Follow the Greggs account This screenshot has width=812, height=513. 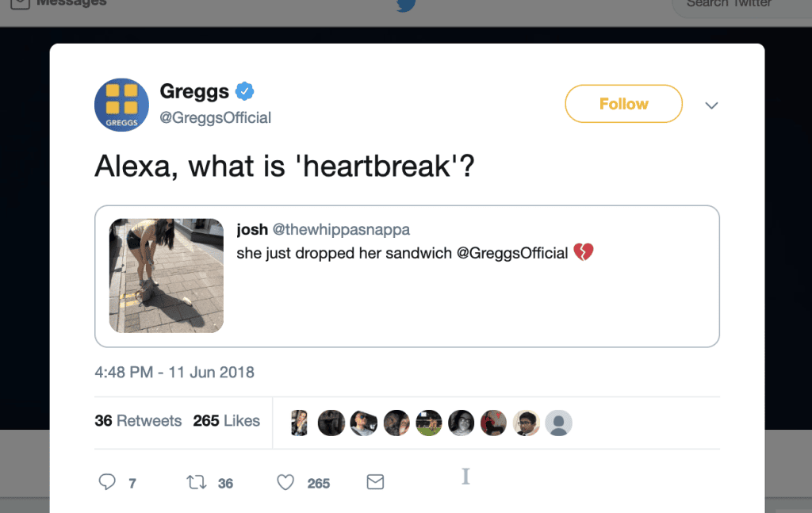point(623,104)
